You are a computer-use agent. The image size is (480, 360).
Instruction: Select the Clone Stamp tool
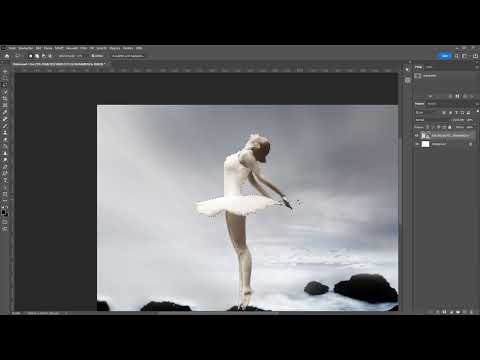click(5, 133)
